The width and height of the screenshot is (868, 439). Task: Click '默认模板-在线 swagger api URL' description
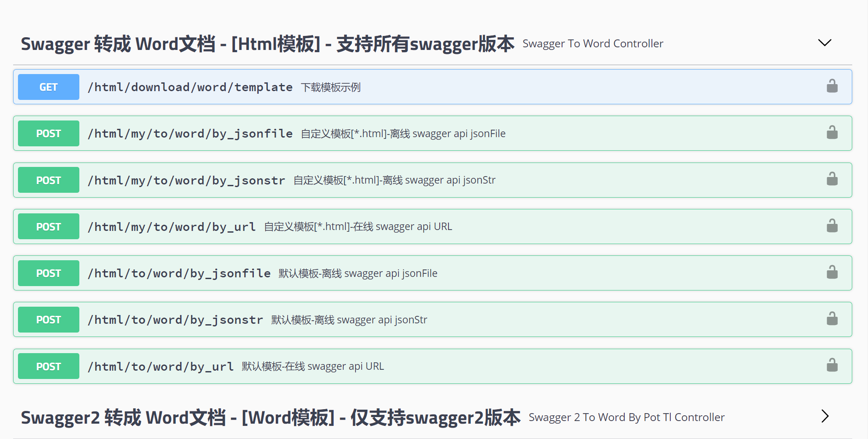[x=313, y=366]
